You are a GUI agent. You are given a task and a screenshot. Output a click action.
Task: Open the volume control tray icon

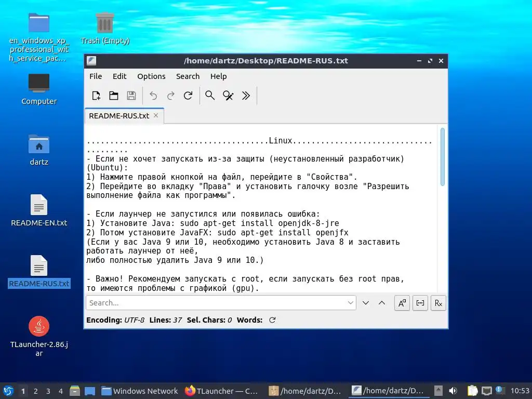453,391
